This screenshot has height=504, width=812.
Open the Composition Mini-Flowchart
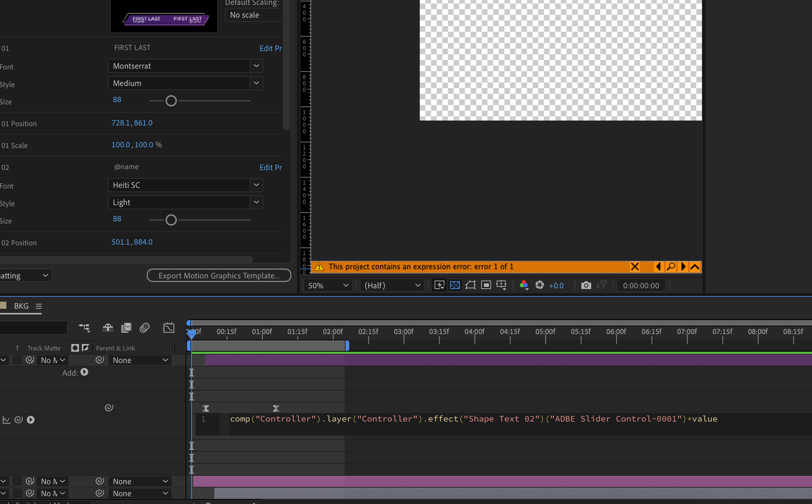tap(84, 328)
